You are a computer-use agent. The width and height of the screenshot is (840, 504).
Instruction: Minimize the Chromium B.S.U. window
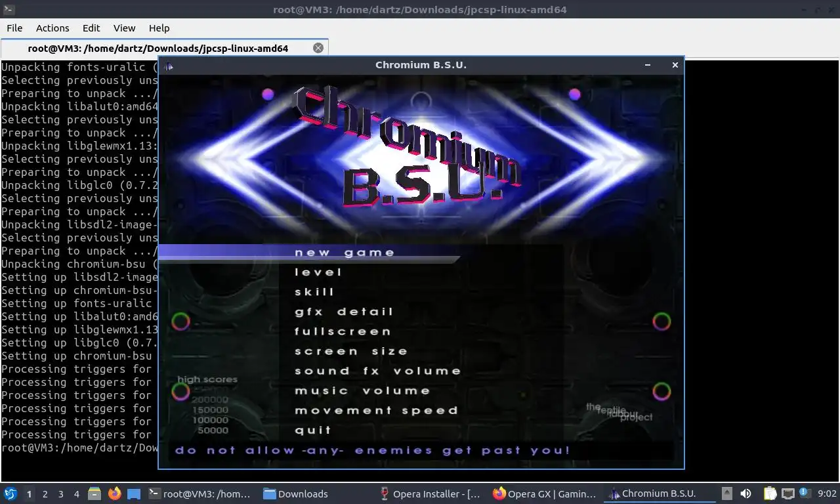pyautogui.click(x=648, y=65)
